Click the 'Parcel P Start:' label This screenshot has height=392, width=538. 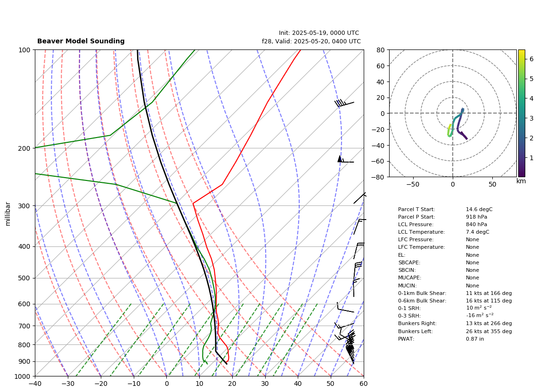coord(416,217)
